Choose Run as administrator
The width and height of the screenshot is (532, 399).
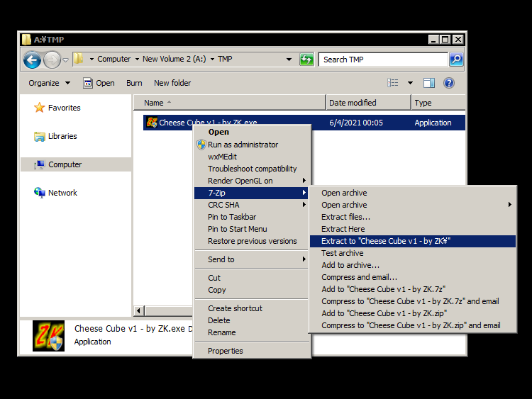point(252,145)
